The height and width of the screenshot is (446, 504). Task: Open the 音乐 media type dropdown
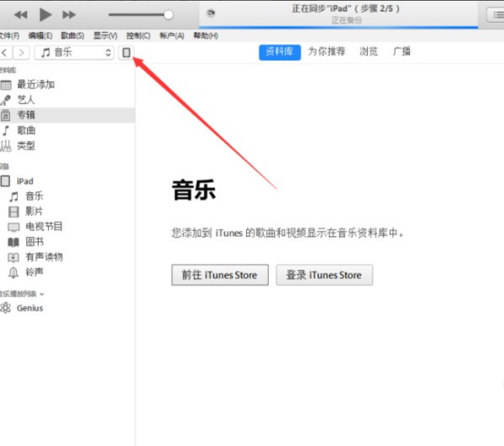[x=74, y=52]
